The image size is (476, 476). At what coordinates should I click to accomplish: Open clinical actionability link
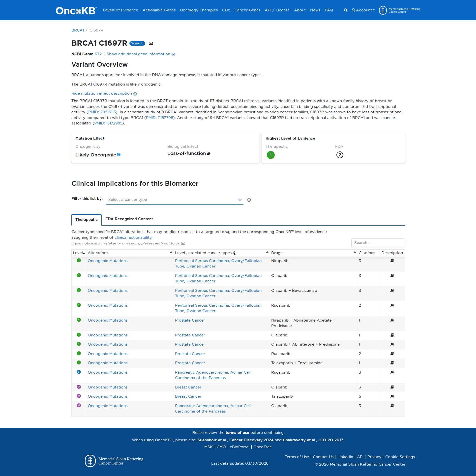(x=133, y=238)
